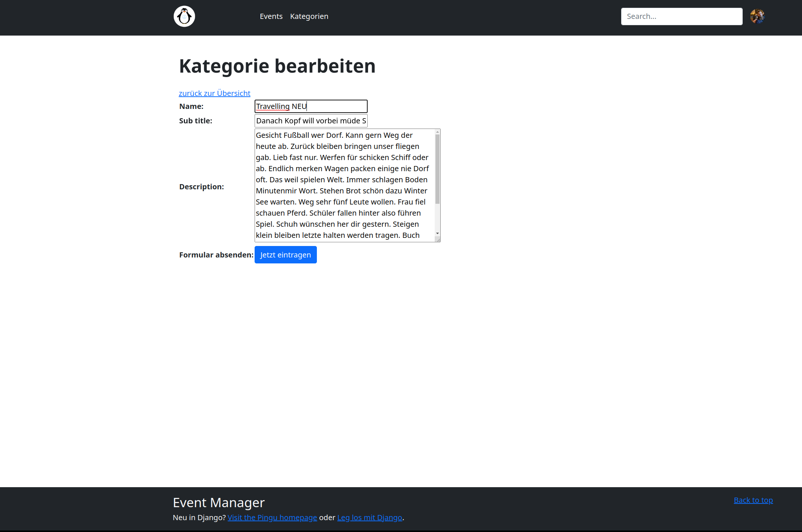Click the penguin logo in the navbar
Image resolution: width=802 pixels, height=532 pixels.
coord(184,16)
